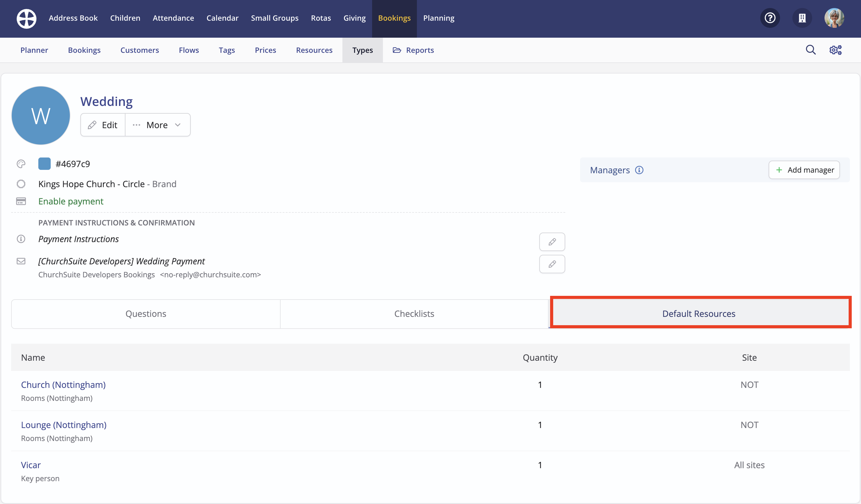The height and width of the screenshot is (504, 861).
Task: Open the user profile avatar
Action: tap(834, 18)
